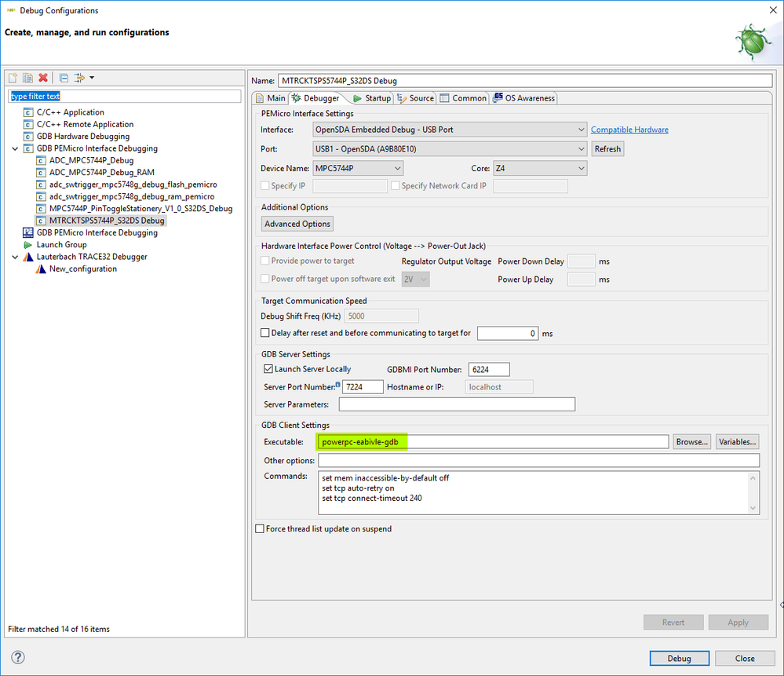This screenshot has height=676, width=784.
Task: Open the Device Name dropdown
Action: coord(358,168)
